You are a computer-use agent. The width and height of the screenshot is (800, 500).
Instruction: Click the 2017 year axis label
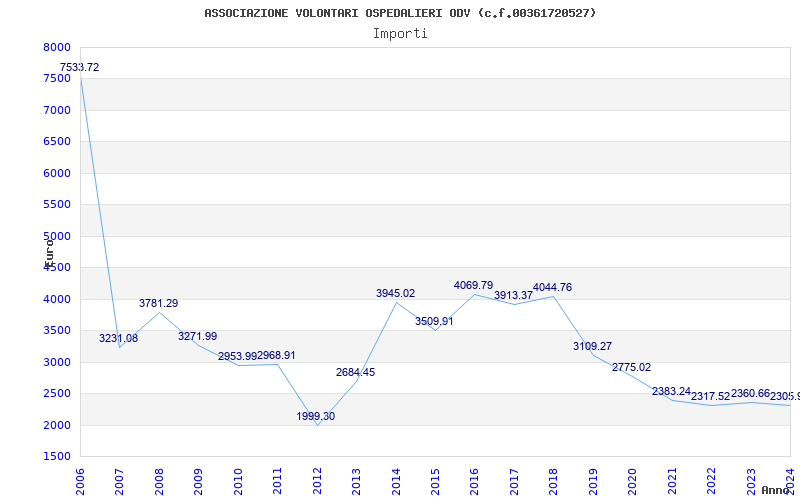[514, 482]
